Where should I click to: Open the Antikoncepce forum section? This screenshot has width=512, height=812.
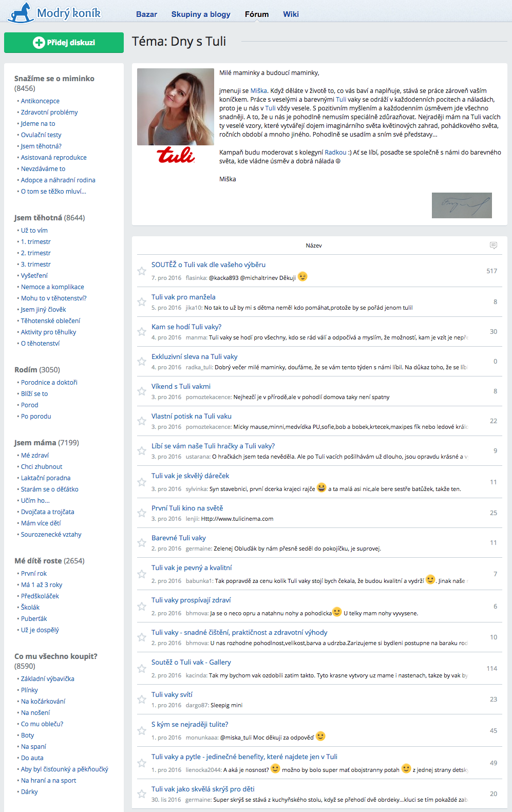[40, 101]
